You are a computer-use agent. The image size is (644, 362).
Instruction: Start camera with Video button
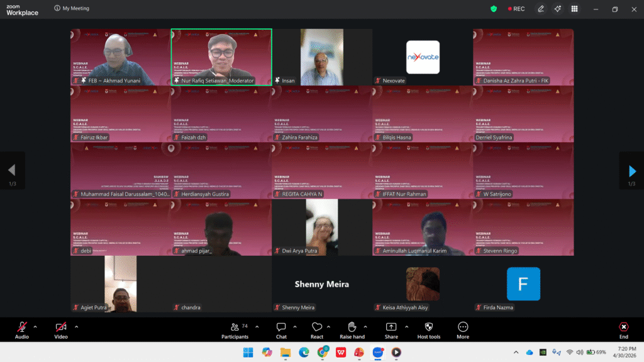point(61,330)
